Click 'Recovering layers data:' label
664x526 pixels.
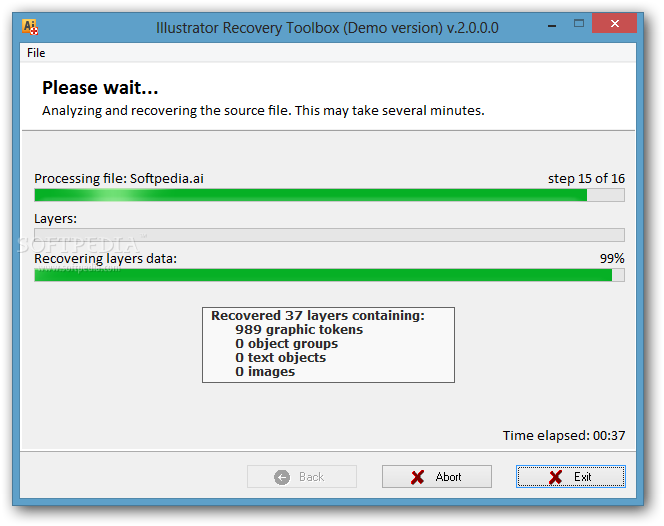click(105, 258)
